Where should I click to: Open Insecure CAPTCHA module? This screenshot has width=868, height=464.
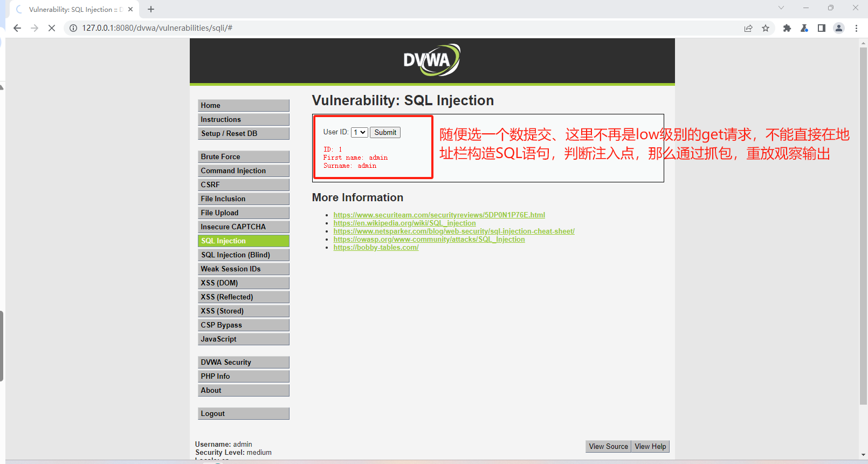(x=244, y=227)
